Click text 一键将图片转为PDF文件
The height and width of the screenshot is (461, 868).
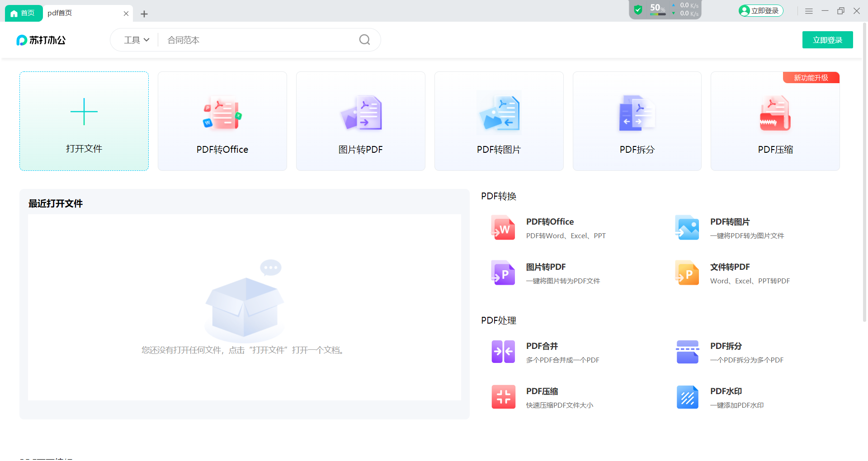coord(563,281)
